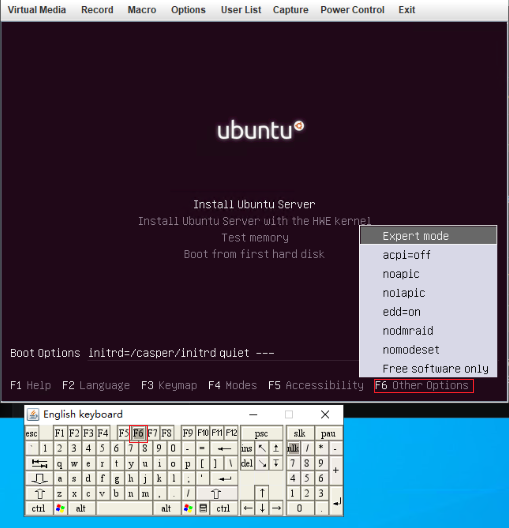Click the space bar on virtual keyboard
Image resolution: width=509 pixels, height=528 pixels.
click(124, 508)
